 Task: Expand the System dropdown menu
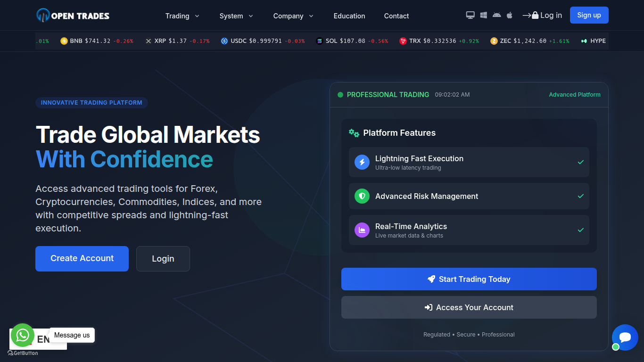coord(237,16)
